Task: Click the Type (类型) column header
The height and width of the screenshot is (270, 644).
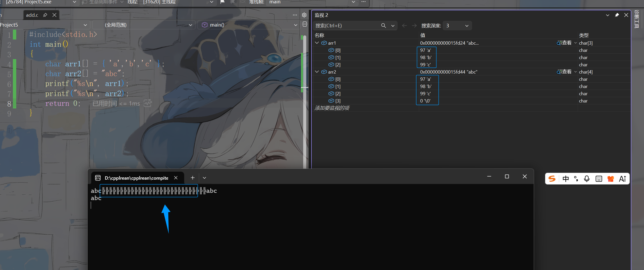Action: [x=584, y=35]
